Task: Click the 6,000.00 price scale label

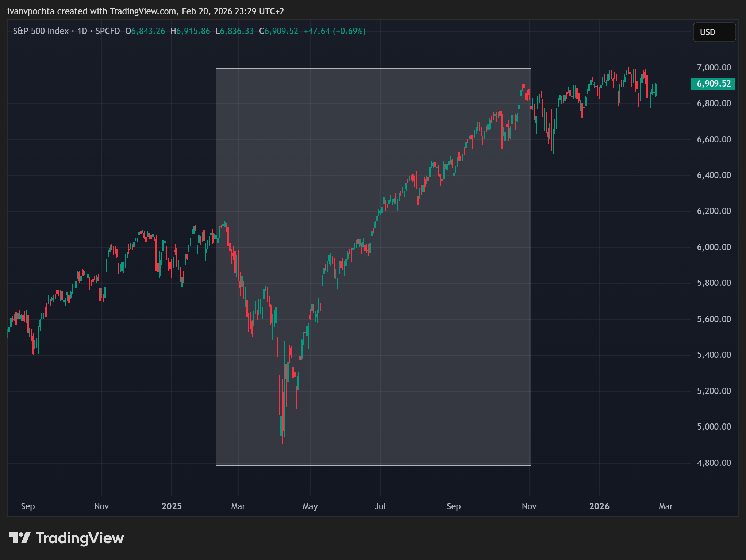Action: click(714, 247)
